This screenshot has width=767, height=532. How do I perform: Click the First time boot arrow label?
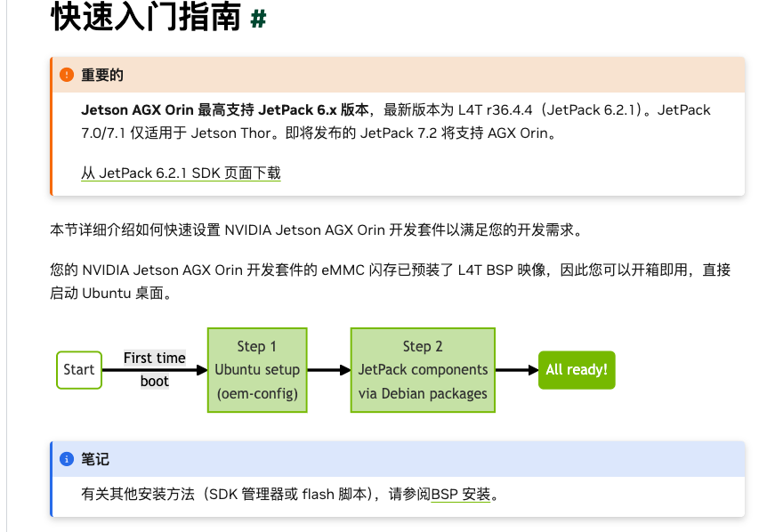click(x=155, y=370)
